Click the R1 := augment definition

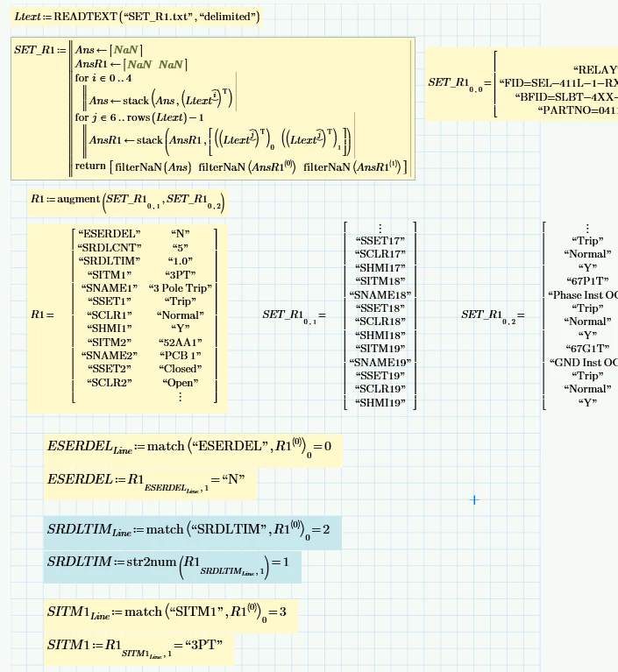pos(127,202)
